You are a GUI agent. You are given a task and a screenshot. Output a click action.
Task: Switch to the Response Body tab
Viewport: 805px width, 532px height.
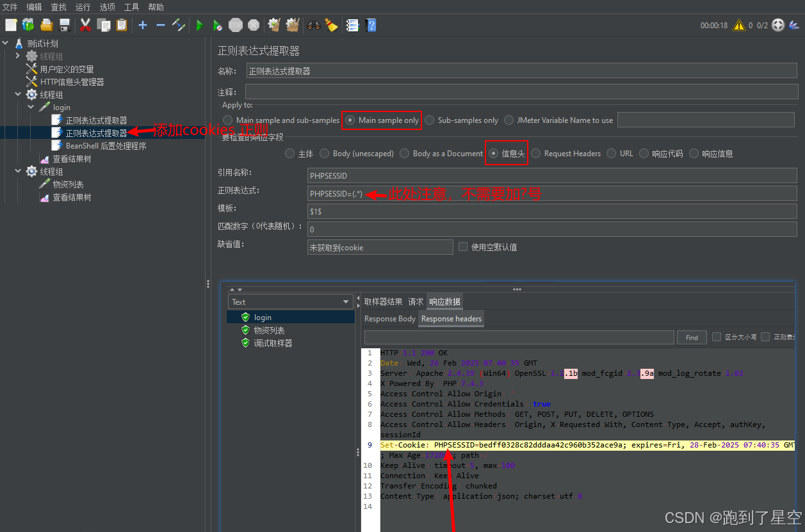coord(389,319)
